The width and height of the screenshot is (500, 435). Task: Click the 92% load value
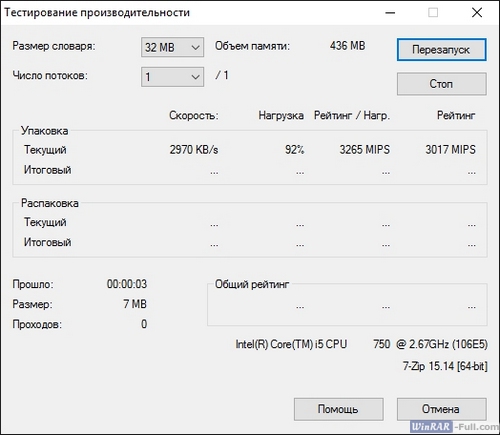point(294,150)
